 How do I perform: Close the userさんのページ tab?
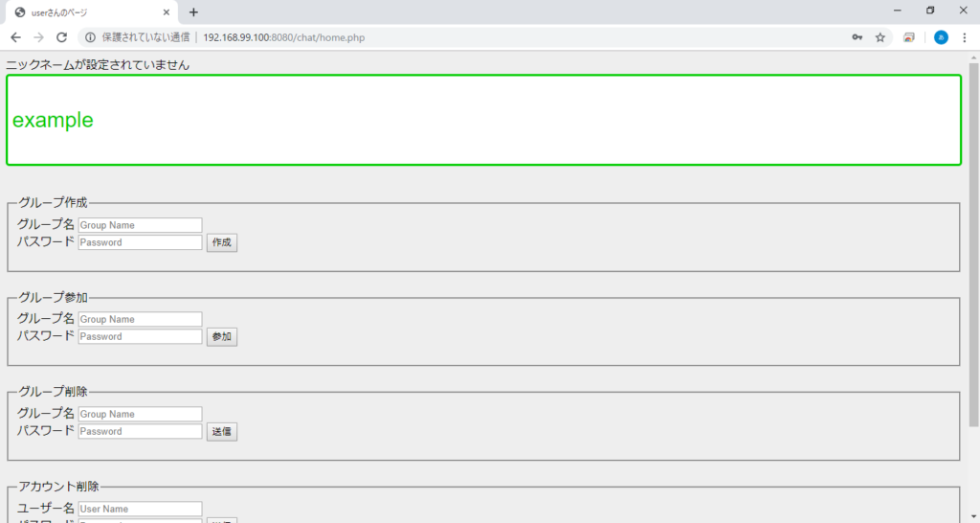point(167,12)
